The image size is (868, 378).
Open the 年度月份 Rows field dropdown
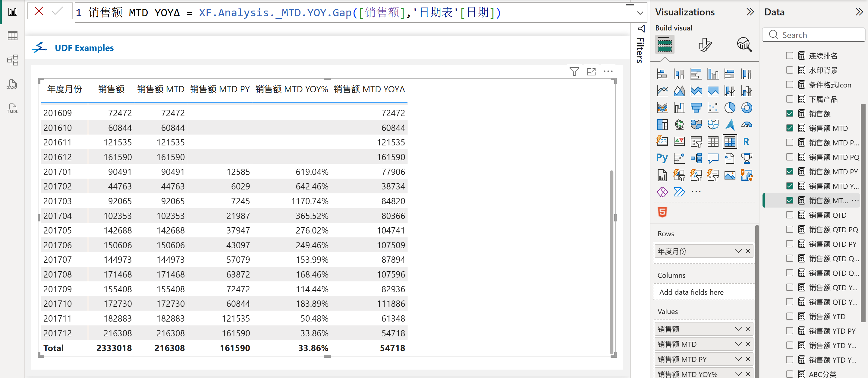(738, 251)
